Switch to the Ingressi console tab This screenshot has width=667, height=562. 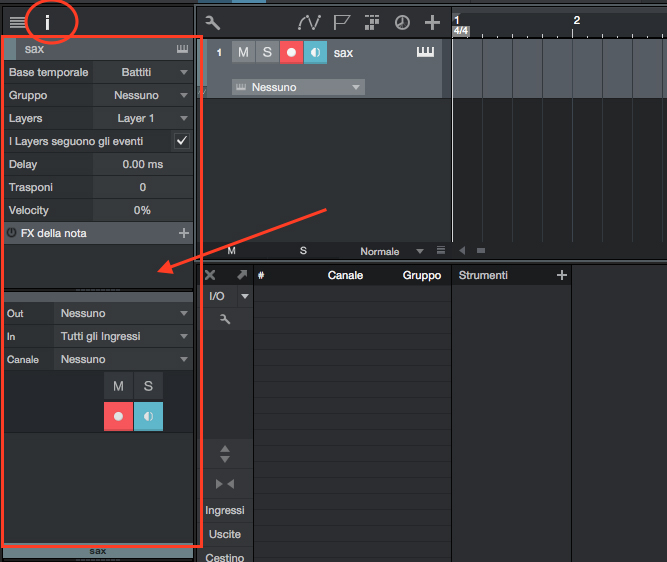coord(224,510)
